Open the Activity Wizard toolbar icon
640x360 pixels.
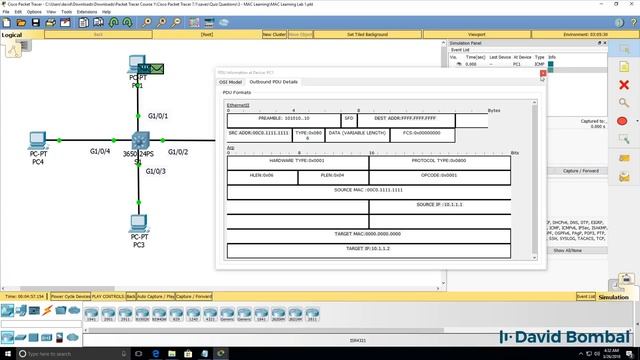click(65, 22)
